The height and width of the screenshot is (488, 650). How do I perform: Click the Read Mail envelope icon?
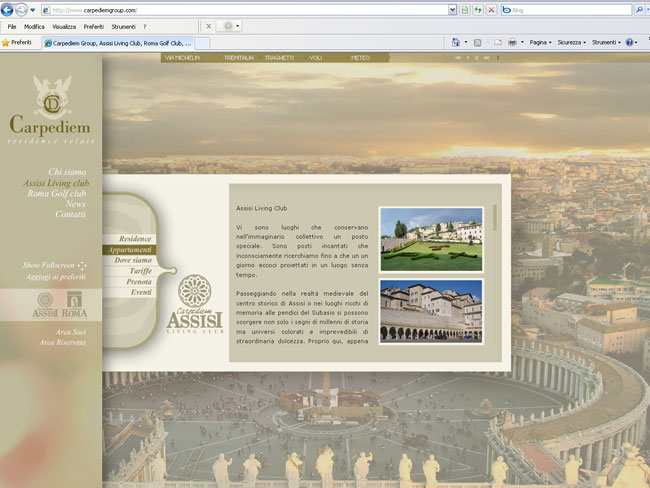[498, 42]
